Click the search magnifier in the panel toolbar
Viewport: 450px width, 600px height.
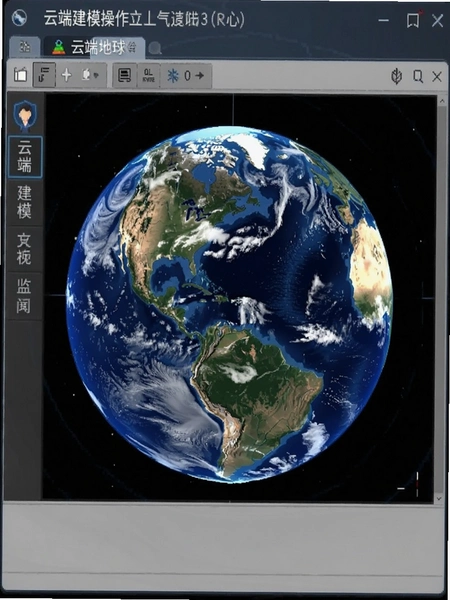418,77
